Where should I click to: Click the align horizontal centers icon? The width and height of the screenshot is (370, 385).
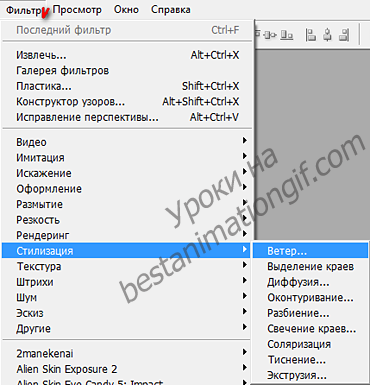[x=327, y=35]
